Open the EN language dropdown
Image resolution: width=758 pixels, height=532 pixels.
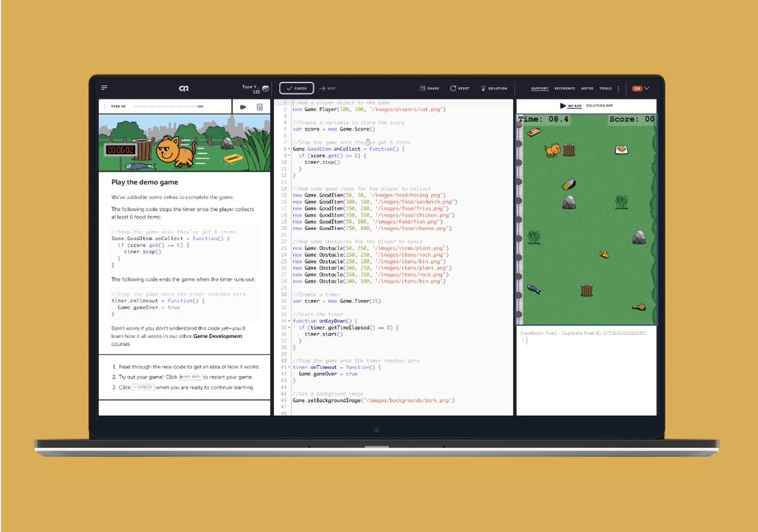pyautogui.click(x=641, y=88)
